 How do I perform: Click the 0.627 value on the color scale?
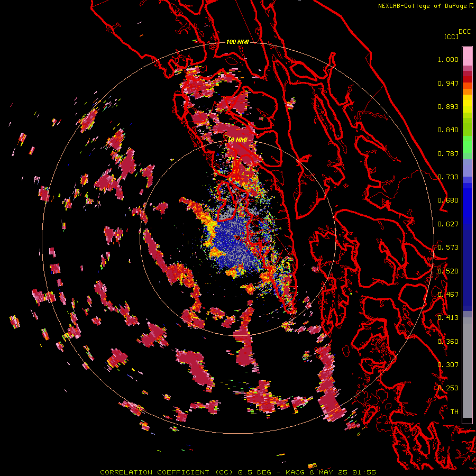pos(448,224)
